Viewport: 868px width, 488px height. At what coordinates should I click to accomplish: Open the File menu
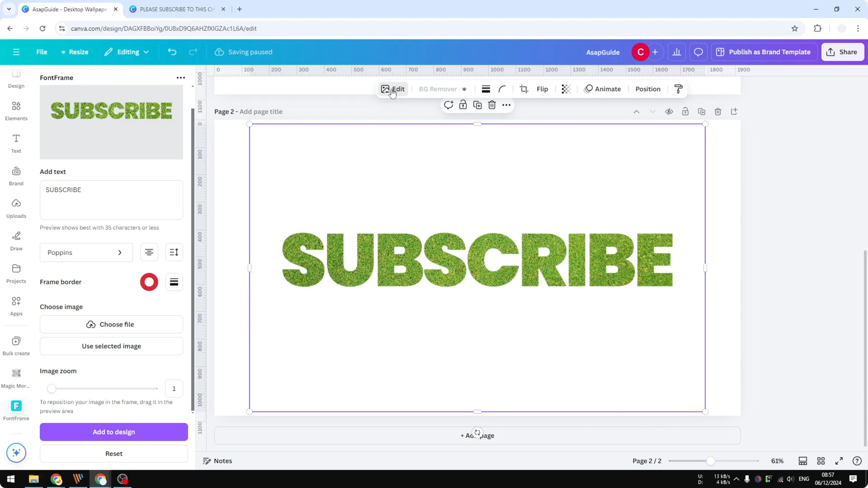point(42,52)
